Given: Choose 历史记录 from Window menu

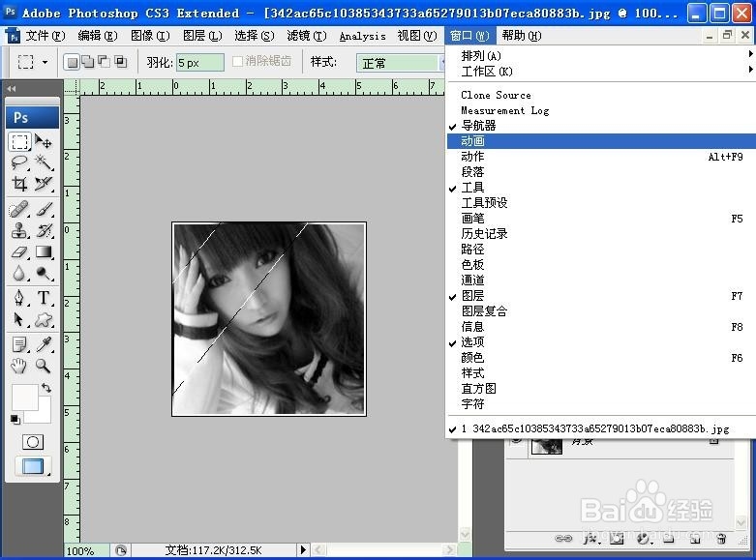Looking at the screenshot, I should coord(601,234).
